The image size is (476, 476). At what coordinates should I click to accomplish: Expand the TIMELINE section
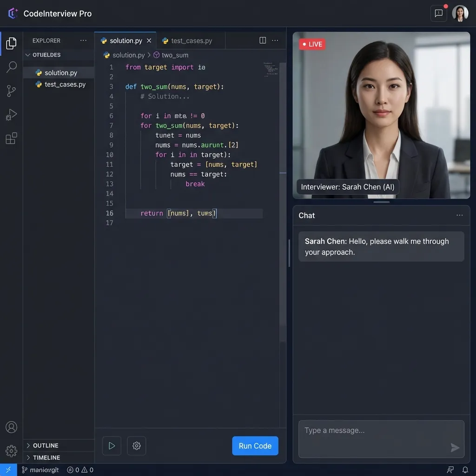[x=45, y=457]
